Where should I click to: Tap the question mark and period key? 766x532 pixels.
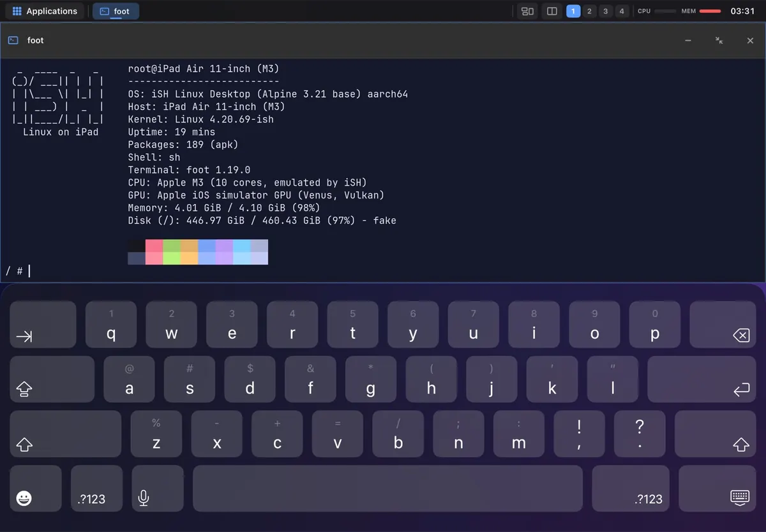(x=640, y=434)
